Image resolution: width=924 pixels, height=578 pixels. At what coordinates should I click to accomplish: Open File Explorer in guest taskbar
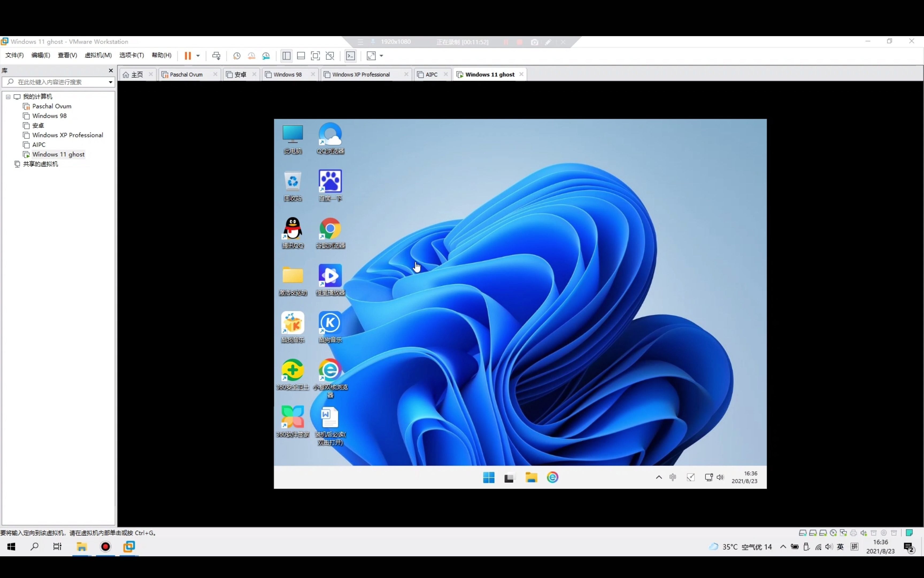531,477
